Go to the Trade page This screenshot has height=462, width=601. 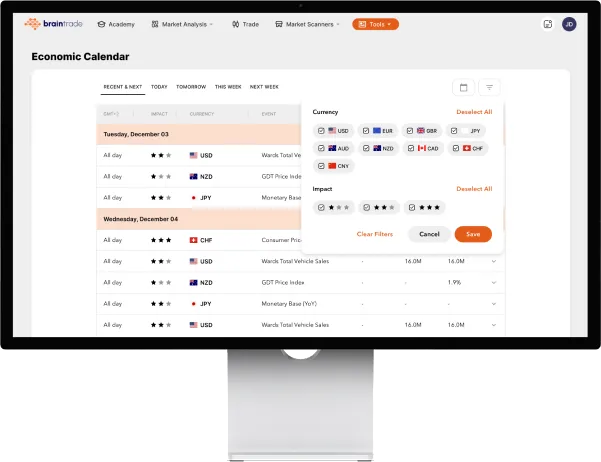tap(243, 24)
